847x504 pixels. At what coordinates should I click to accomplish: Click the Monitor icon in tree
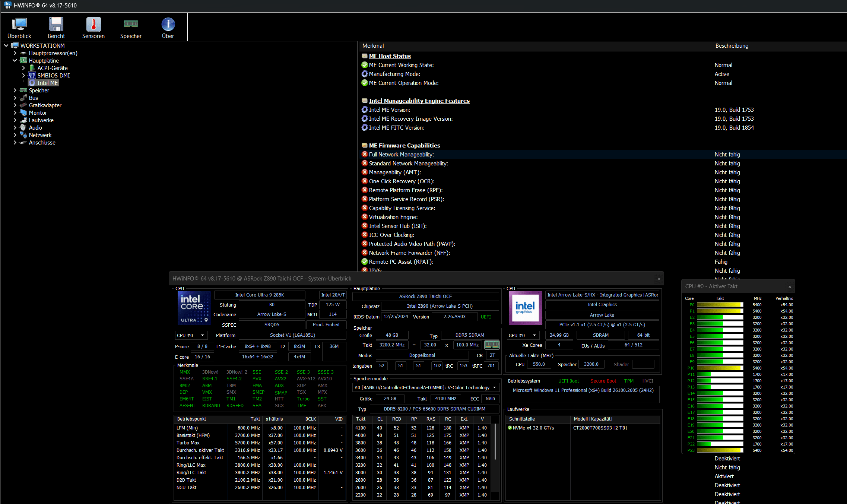point(23,112)
